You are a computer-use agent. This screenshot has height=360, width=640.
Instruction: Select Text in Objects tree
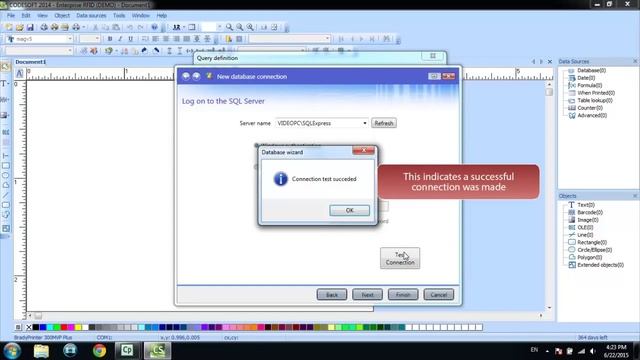[586, 205]
